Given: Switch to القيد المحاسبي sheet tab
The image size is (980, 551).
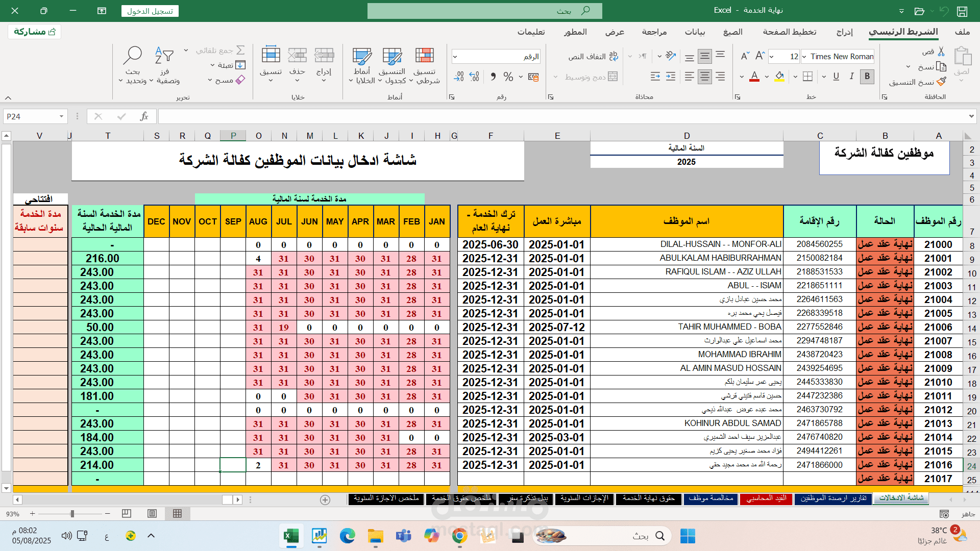Looking at the screenshot, I should tap(766, 498).
